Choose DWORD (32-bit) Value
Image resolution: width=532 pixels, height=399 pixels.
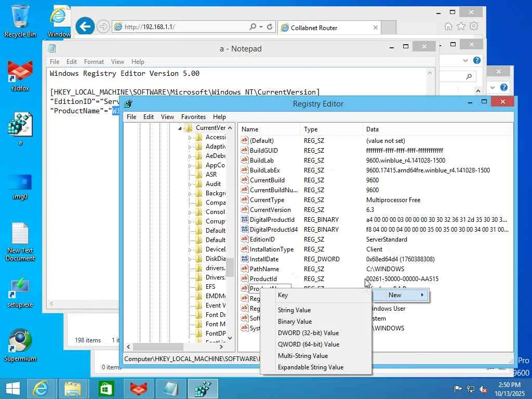coord(308,333)
